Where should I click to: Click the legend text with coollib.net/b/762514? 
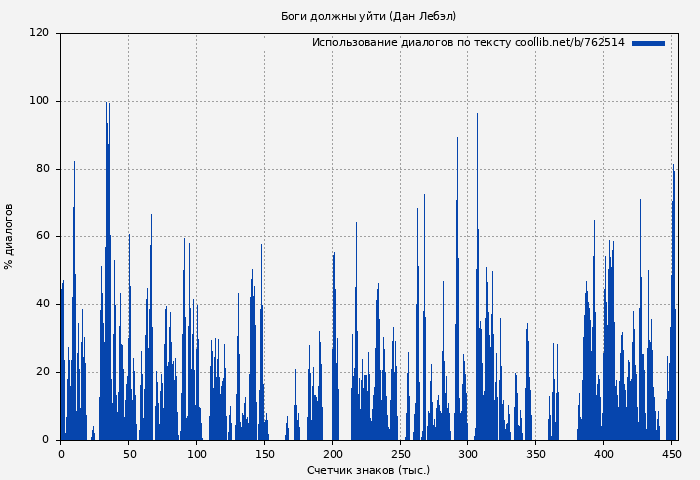click(468, 43)
